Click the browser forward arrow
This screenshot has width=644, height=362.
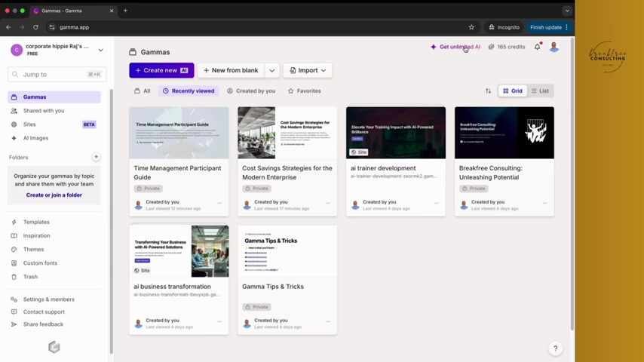click(x=22, y=27)
